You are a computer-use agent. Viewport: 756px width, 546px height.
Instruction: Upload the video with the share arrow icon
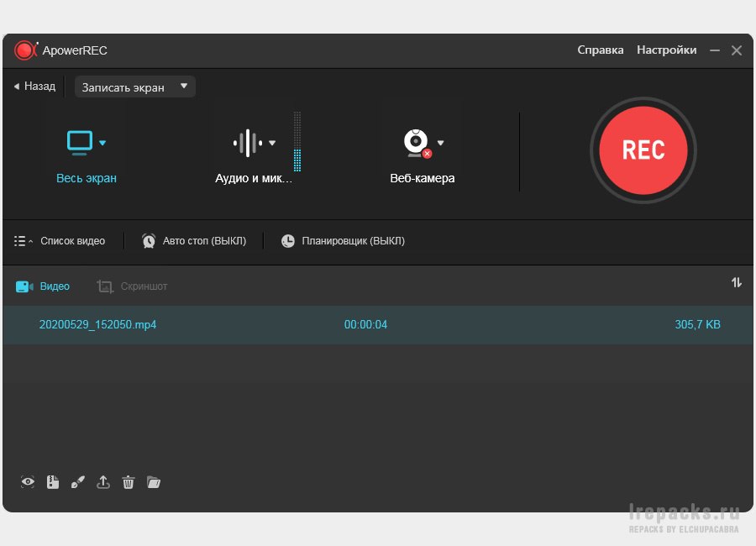tap(103, 482)
